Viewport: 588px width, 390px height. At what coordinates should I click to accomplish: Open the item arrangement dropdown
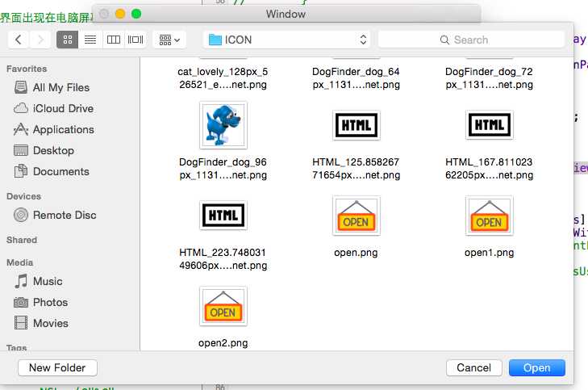(x=169, y=40)
